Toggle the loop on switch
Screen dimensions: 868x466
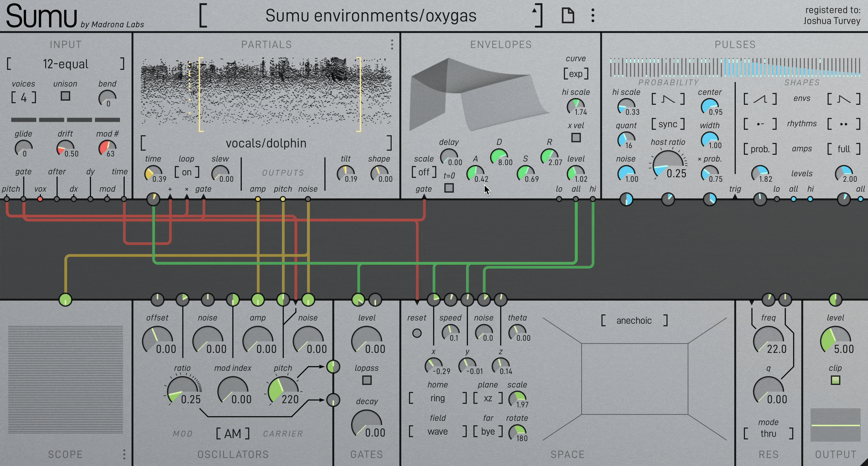[x=187, y=172]
